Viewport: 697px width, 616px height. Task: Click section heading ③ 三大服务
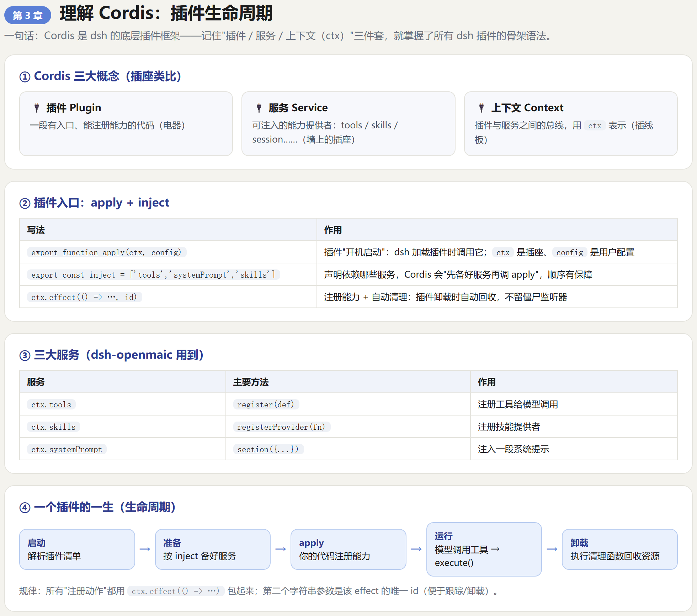click(111, 355)
